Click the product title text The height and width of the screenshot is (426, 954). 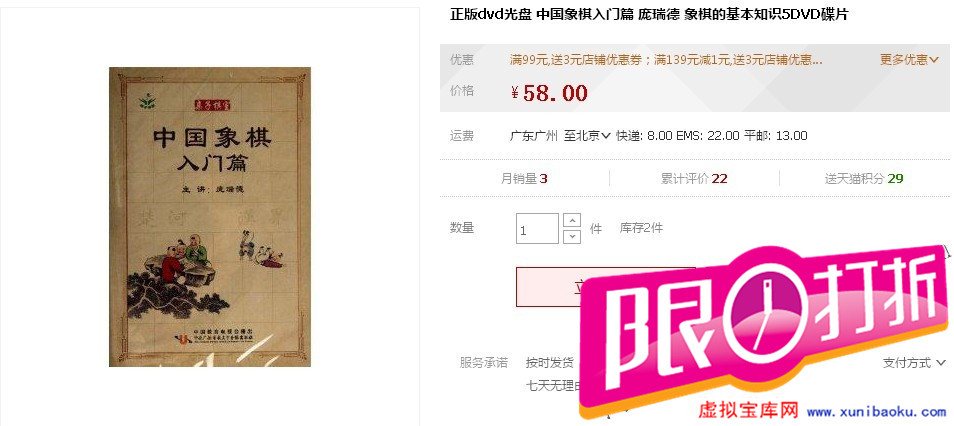(649, 15)
